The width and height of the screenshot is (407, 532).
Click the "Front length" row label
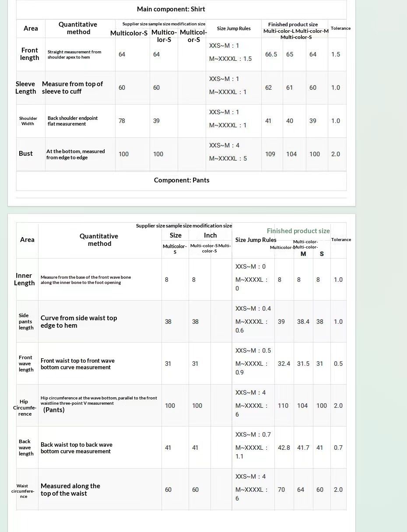30,54
